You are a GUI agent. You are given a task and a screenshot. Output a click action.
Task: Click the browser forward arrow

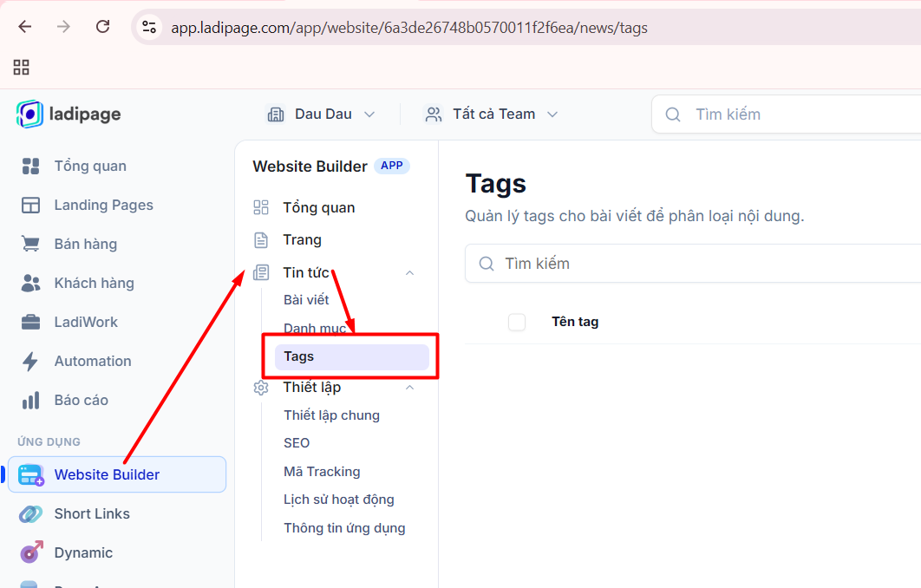(x=63, y=26)
